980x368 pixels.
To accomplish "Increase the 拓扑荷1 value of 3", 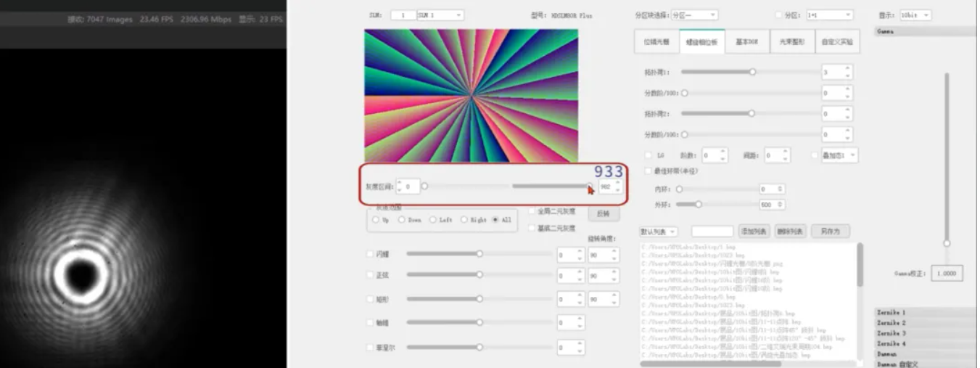I will pos(848,69).
